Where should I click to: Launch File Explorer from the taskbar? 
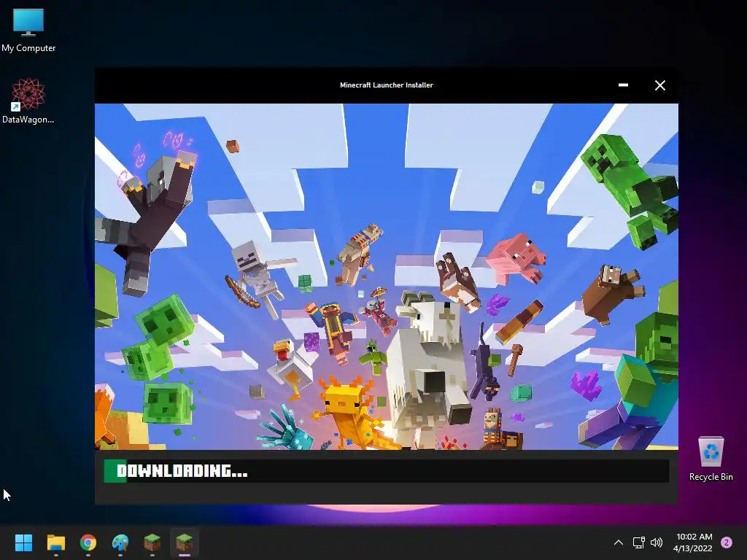(55, 542)
